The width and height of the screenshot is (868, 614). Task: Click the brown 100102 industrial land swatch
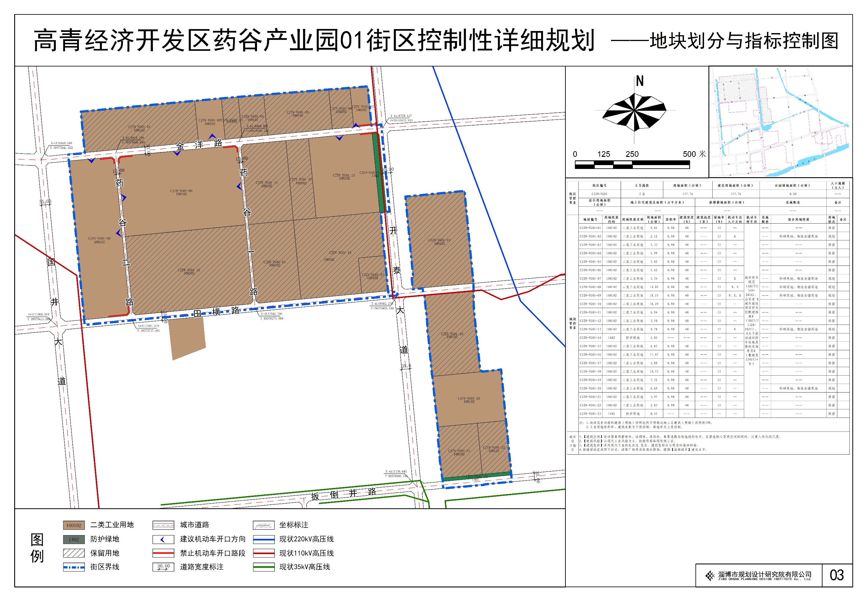pos(74,525)
